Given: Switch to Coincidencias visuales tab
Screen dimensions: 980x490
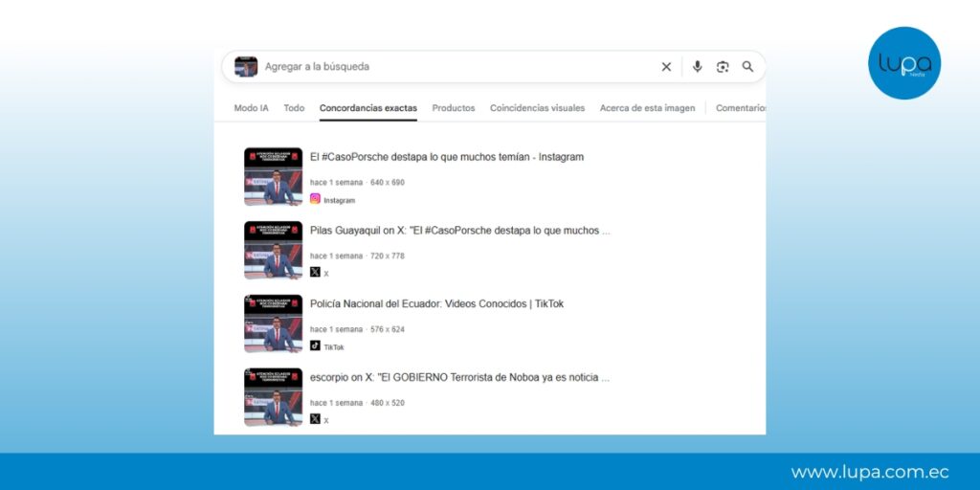Looking at the screenshot, I should point(537,108).
